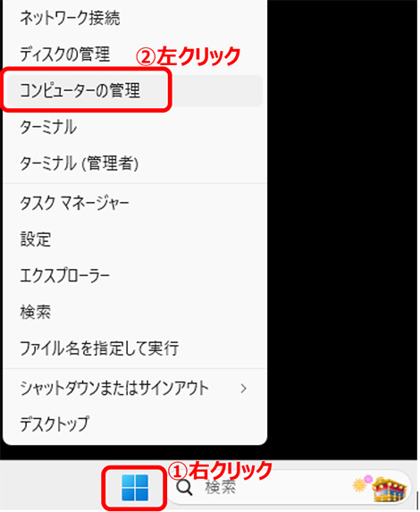Click the Windows Start logo button
420x512 pixels.
click(x=135, y=488)
